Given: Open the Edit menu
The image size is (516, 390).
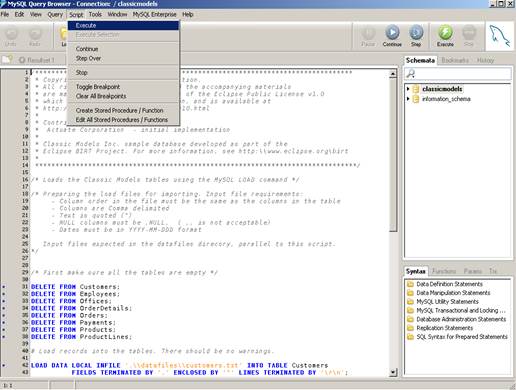Looking at the screenshot, I should tap(19, 14).
